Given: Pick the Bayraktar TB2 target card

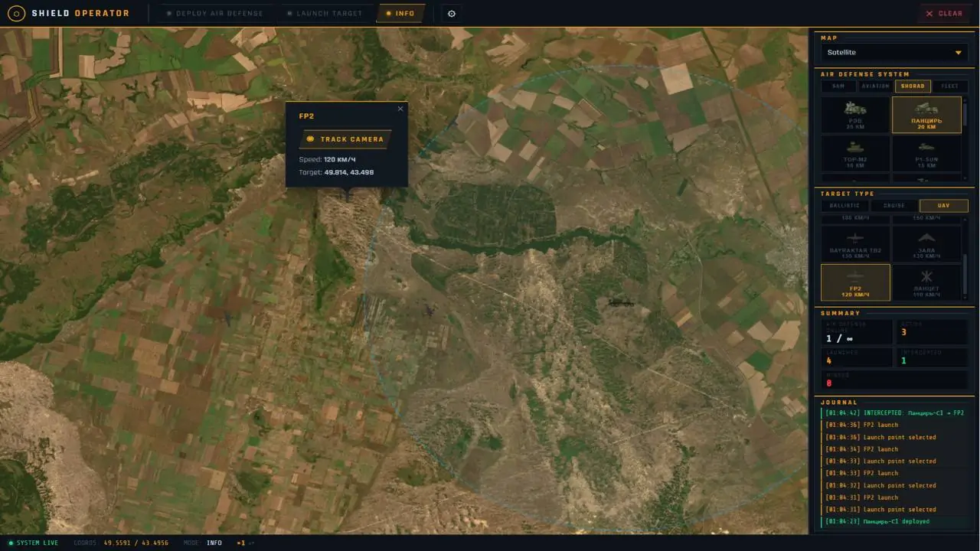Looking at the screenshot, I should click(855, 243).
